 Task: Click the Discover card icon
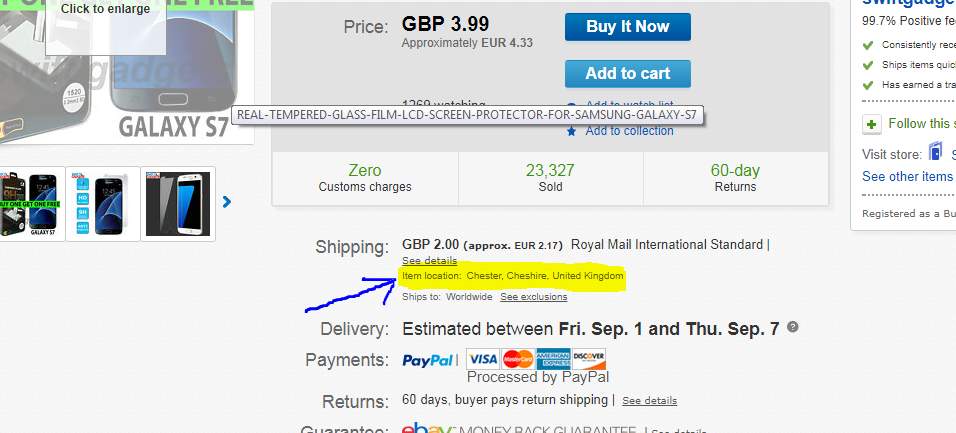[x=590, y=359]
